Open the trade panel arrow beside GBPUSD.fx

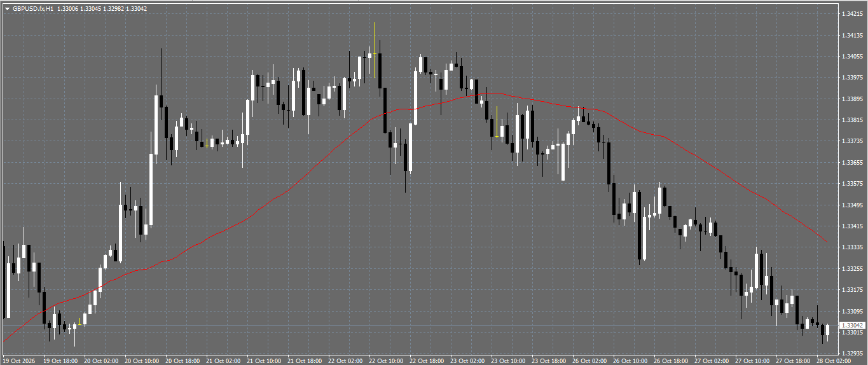pyautogui.click(x=7, y=9)
